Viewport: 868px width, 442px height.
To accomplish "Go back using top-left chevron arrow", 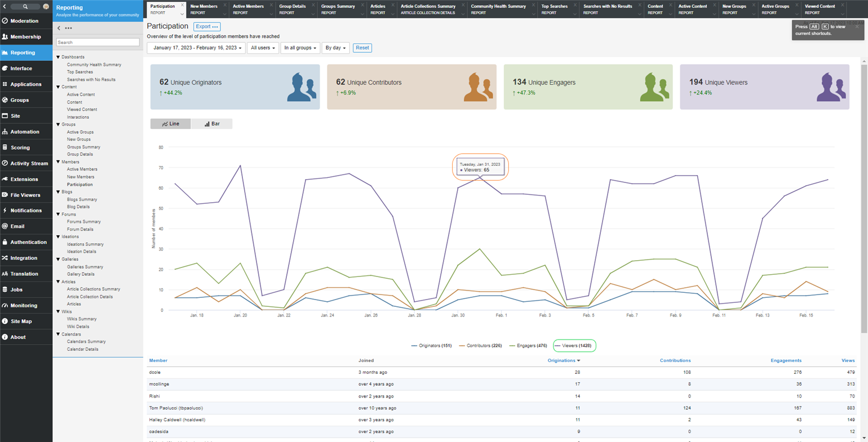I will 5,7.
